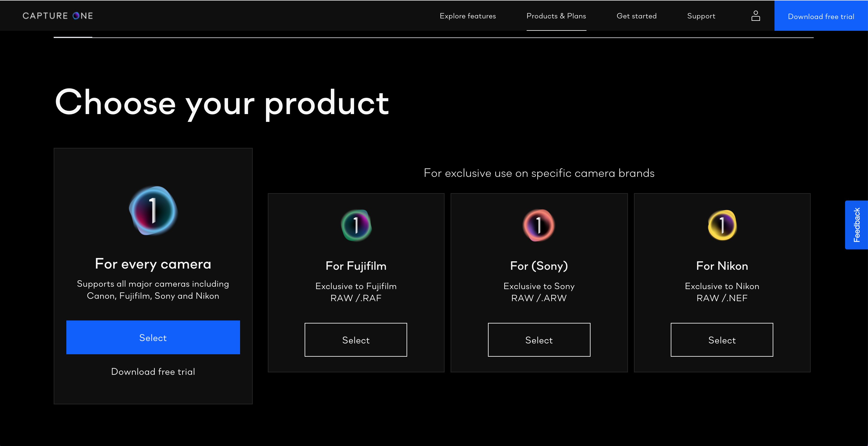Open the user account icon

pos(756,16)
